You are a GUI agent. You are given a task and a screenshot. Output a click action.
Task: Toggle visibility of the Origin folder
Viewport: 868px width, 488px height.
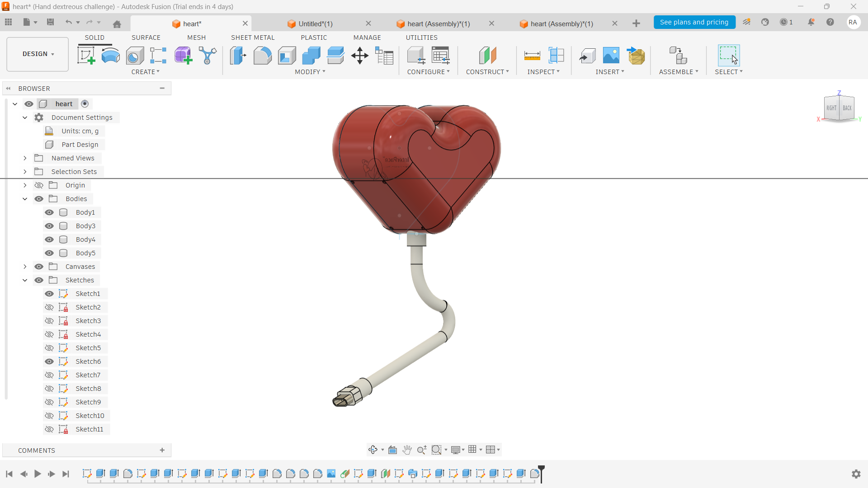click(x=39, y=185)
